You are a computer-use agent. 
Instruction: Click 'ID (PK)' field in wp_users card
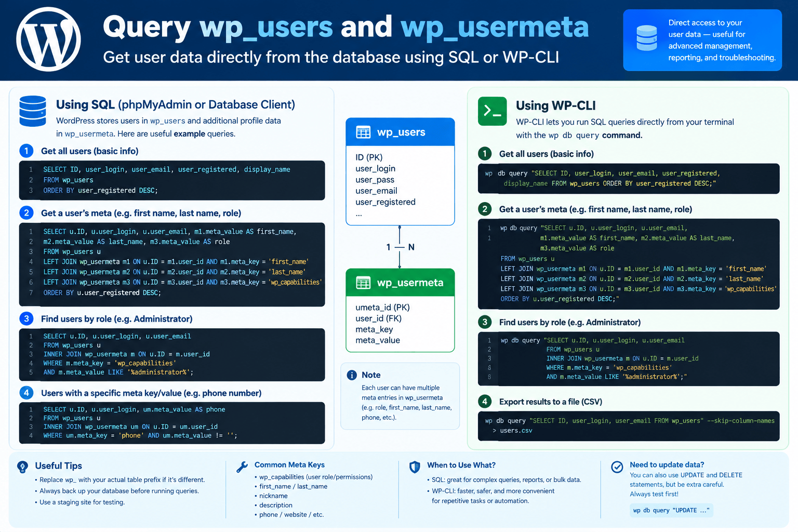[x=369, y=157]
